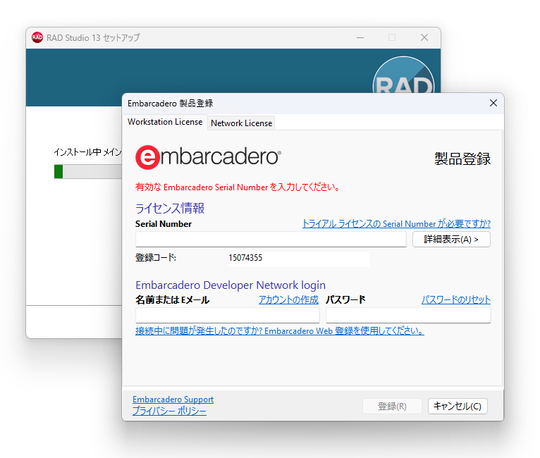Viewport: 540px width, 458px height.
Task: Switch to the Workstation License tab
Action: (x=165, y=122)
